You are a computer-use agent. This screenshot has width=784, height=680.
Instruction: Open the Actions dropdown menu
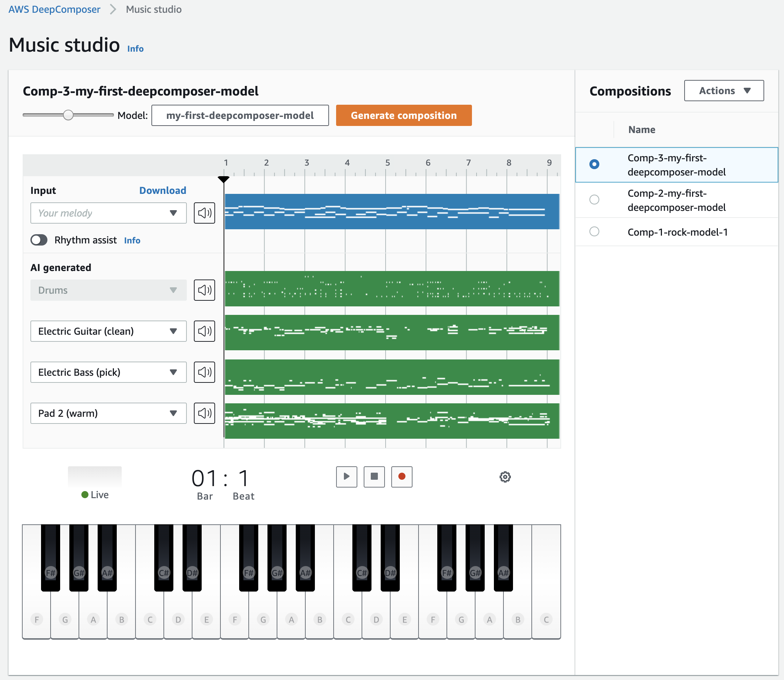pos(724,91)
